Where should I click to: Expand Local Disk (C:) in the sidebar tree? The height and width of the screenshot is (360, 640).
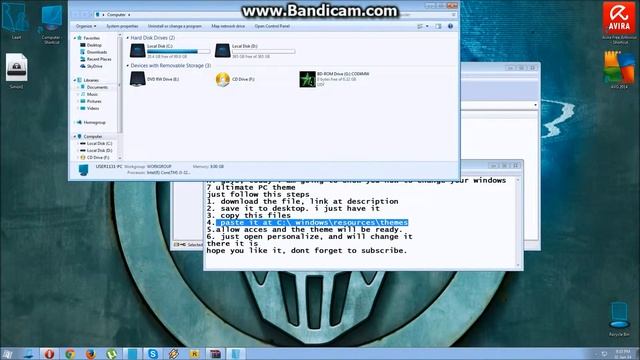coord(78,144)
